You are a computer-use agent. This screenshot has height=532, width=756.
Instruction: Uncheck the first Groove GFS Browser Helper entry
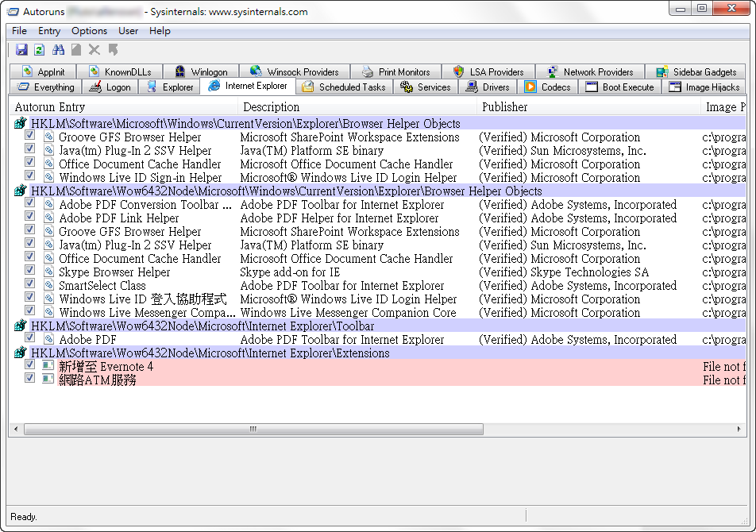[x=30, y=135]
